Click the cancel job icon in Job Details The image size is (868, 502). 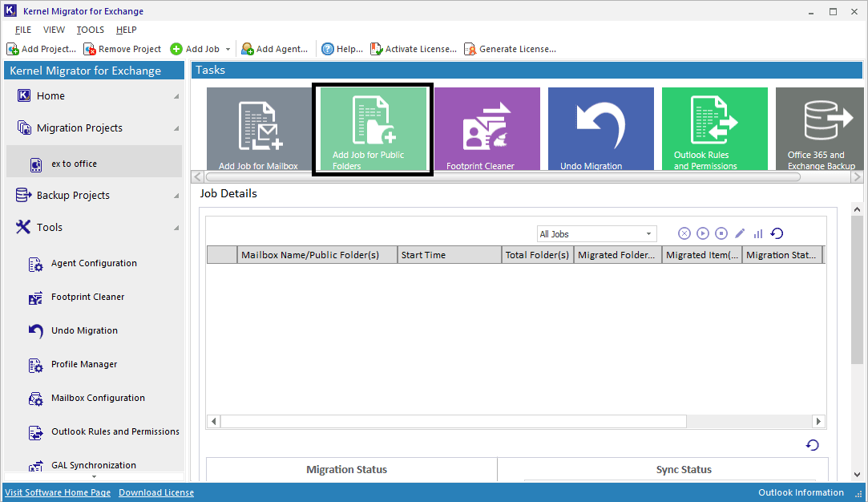pos(684,234)
